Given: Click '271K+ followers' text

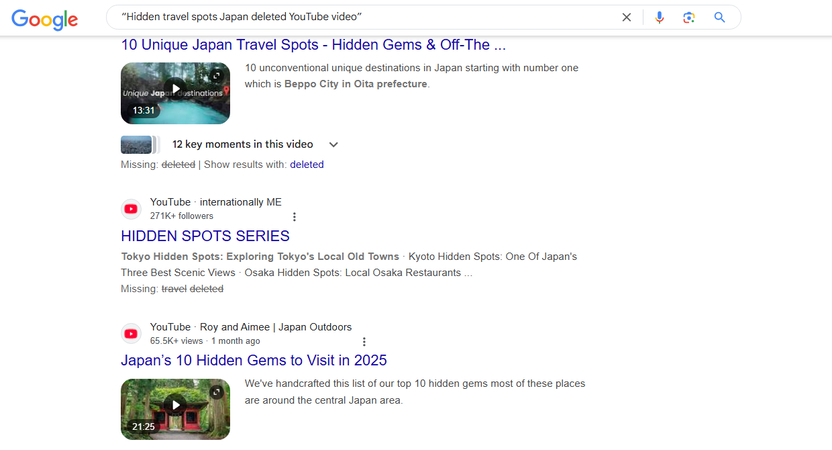Looking at the screenshot, I should (x=181, y=216).
